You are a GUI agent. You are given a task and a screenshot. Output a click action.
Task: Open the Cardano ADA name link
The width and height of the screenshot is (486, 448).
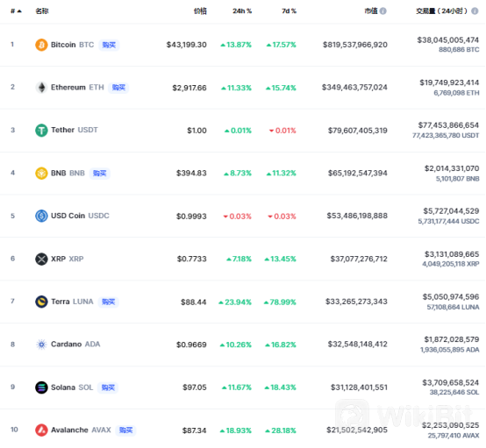(75, 345)
